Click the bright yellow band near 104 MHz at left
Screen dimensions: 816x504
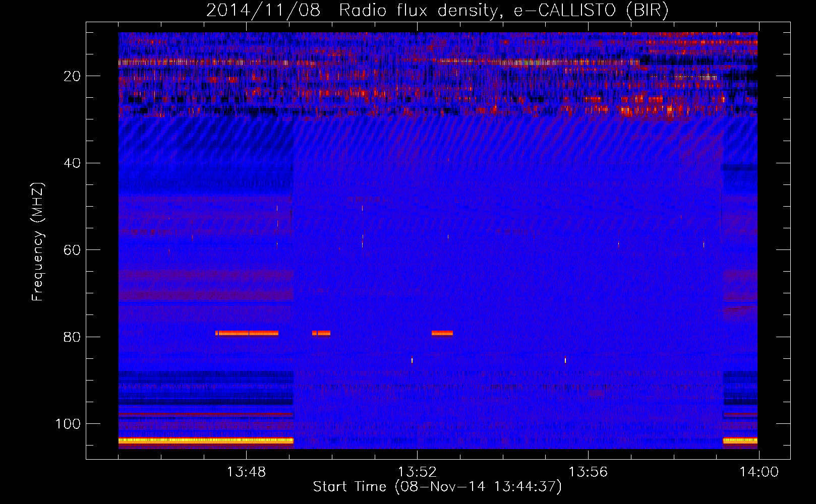[x=206, y=440]
